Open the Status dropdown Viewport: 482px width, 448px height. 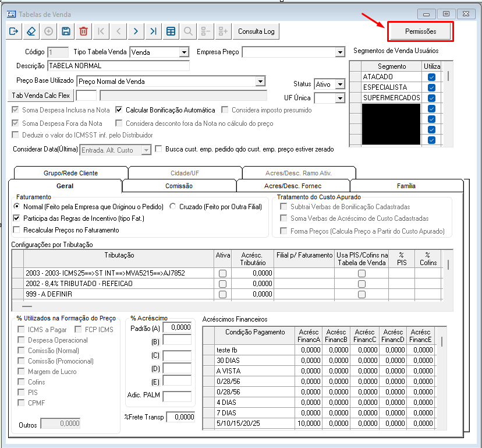[x=340, y=84]
